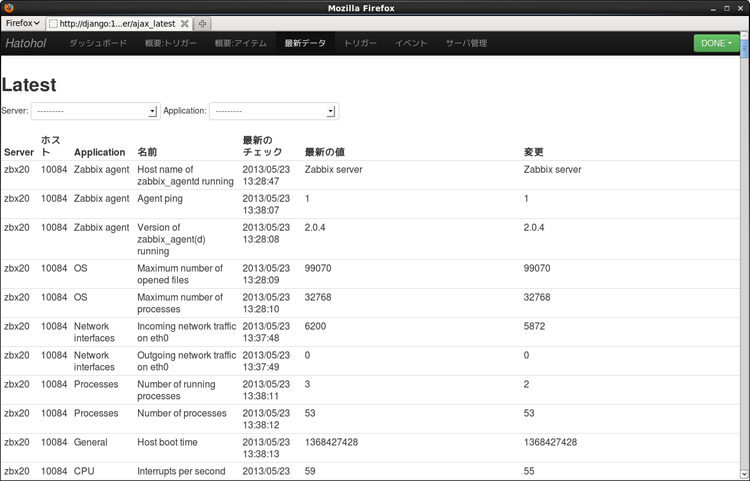Open a new tab with plus icon
This screenshot has width=750, height=481.
click(x=202, y=23)
